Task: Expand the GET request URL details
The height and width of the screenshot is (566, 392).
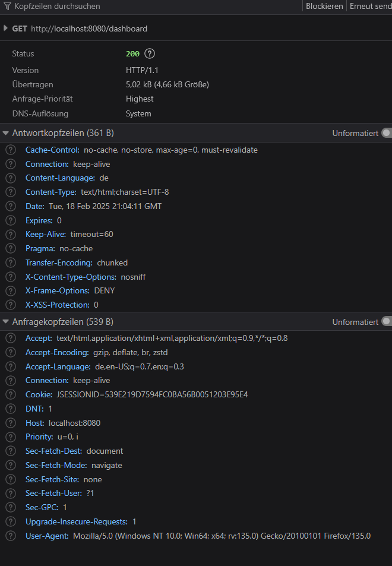Action: [x=5, y=28]
